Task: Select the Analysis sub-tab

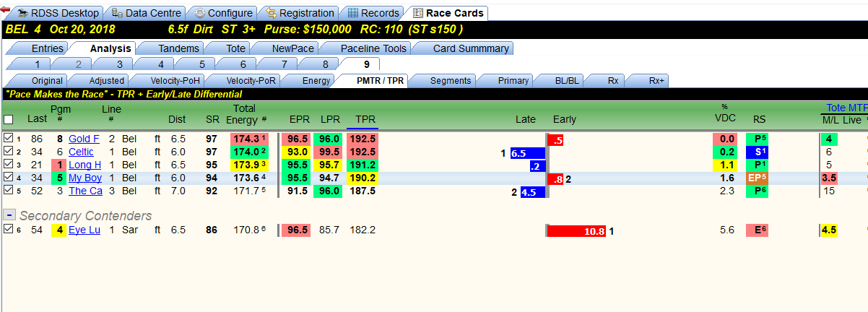Action: (110, 48)
